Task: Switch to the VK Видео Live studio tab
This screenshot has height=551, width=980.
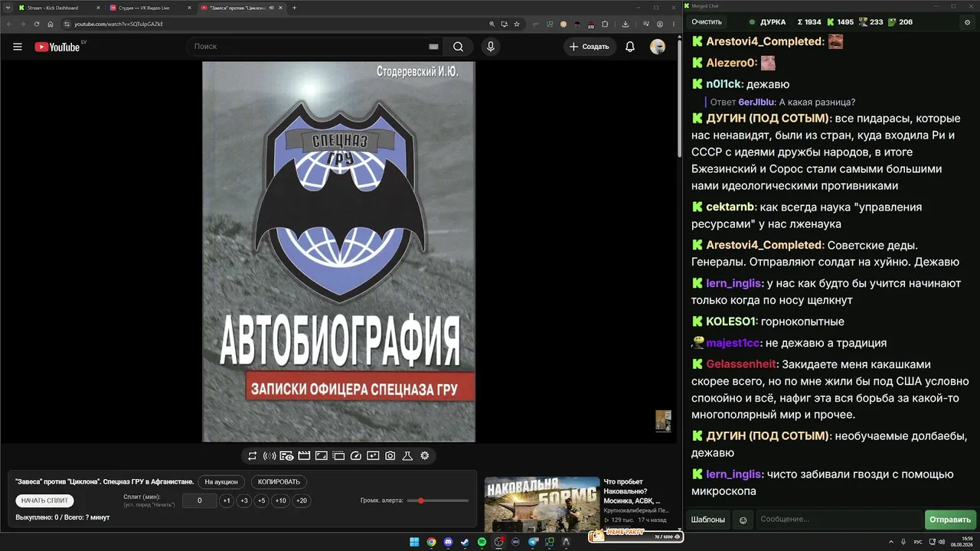Action: (149, 8)
